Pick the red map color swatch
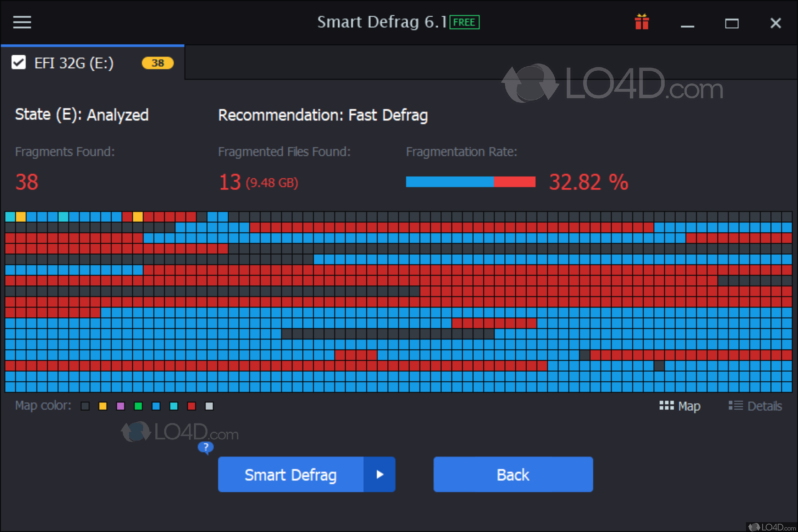 tap(192, 406)
